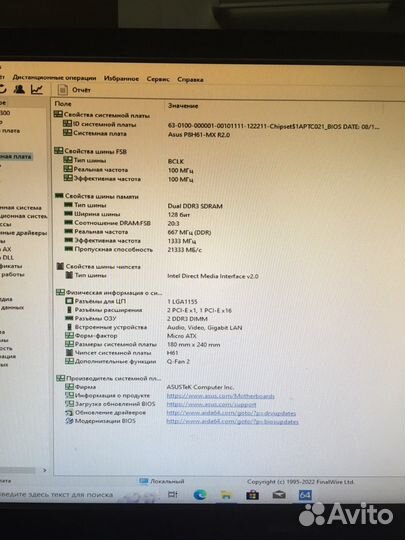Click the left tree horizontal scrollbar arrow

pos(44,470)
